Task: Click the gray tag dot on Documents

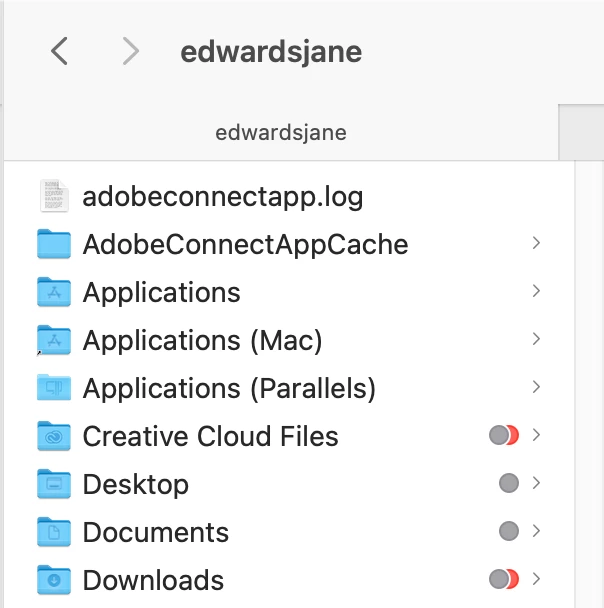Action: pos(509,531)
